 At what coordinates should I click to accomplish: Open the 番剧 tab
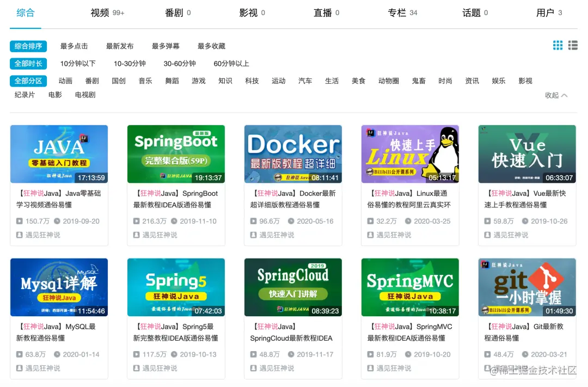point(177,13)
